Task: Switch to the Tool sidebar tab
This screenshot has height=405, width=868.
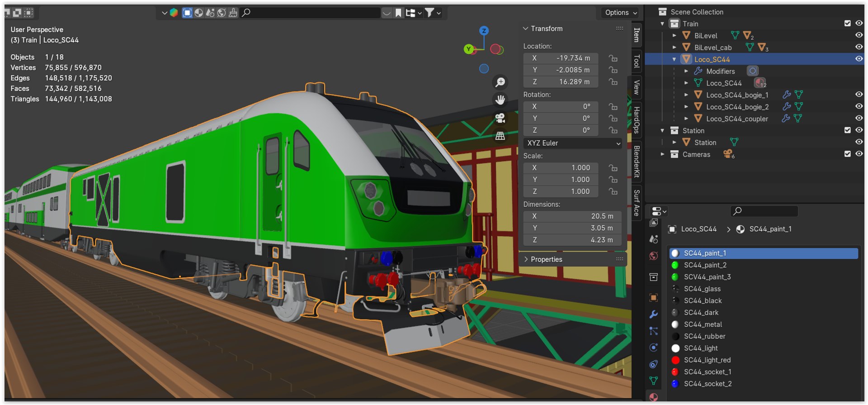Action: pyautogui.click(x=637, y=62)
